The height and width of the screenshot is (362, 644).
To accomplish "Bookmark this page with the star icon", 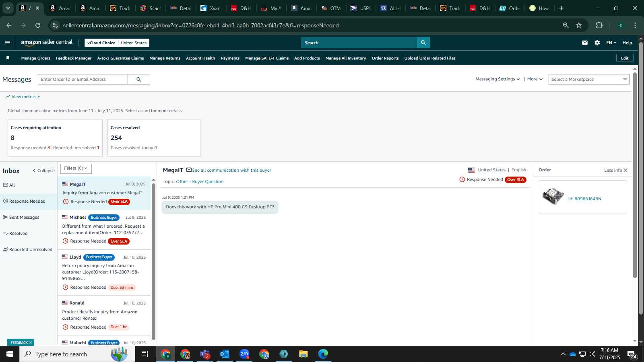I will click(x=579, y=25).
